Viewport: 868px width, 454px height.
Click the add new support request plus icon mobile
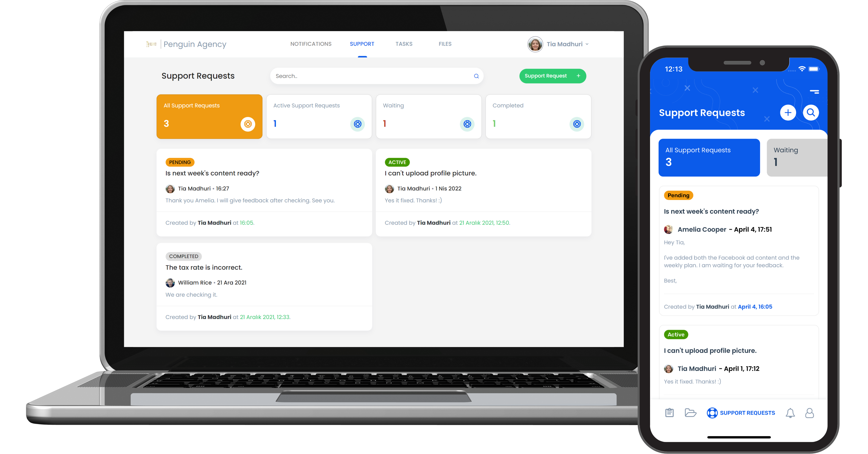pyautogui.click(x=788, y=113)
